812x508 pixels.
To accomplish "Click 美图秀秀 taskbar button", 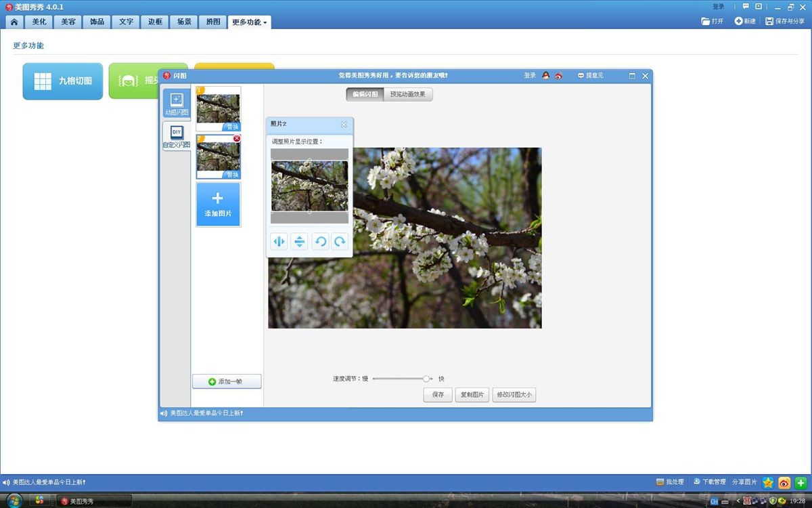I will coord(95,501).
